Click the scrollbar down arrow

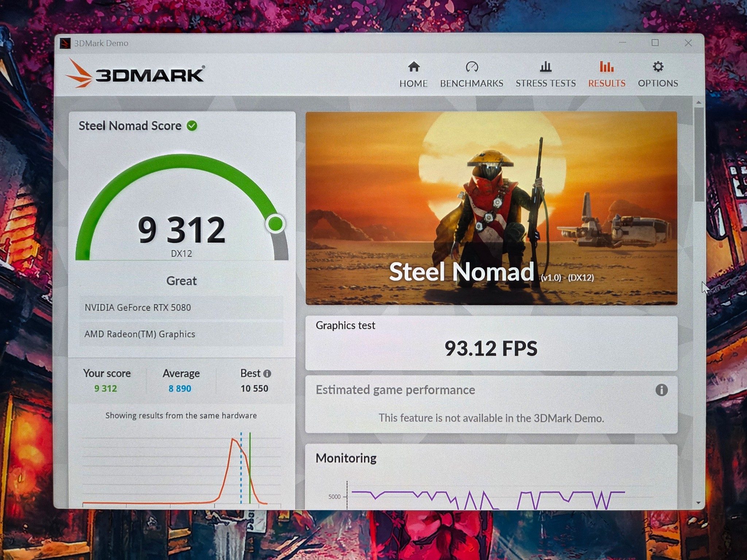point(698,503)
